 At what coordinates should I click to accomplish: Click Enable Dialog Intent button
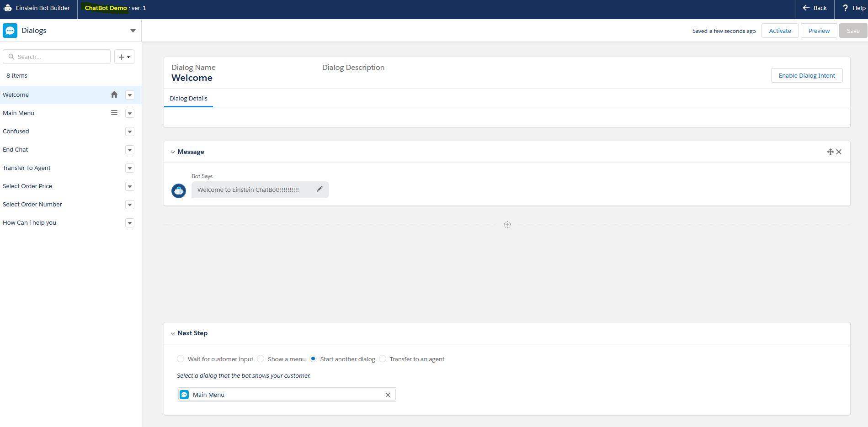click(807, 75)
